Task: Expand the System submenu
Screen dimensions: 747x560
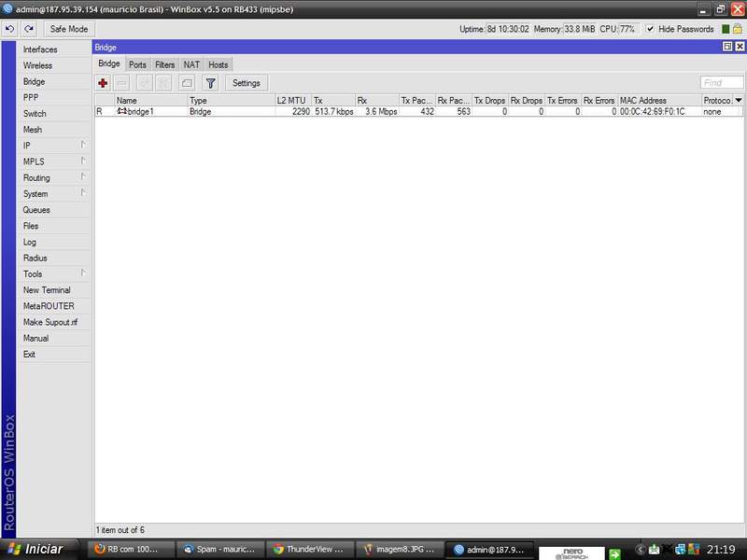Action: pyautogui.click(x=83, y=193)
